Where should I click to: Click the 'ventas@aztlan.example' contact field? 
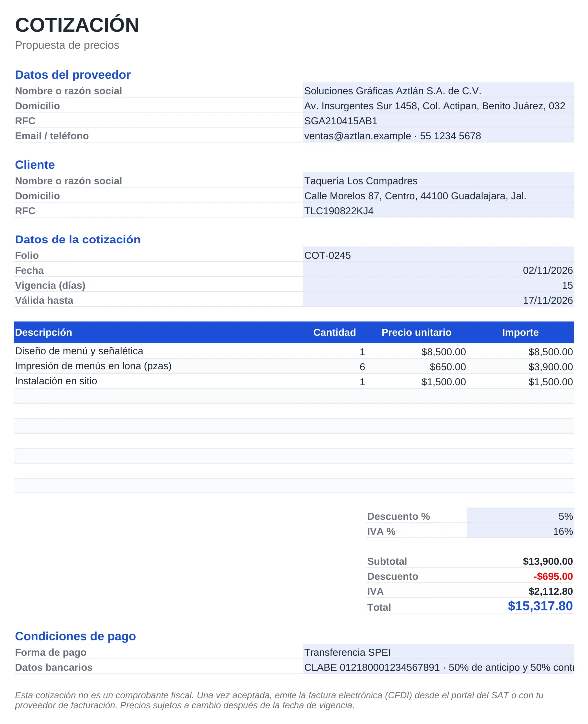[x=438, y=135]
